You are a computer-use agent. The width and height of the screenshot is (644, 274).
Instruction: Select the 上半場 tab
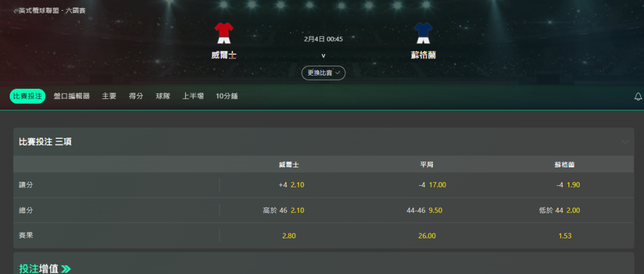click(x=193, y=96)
